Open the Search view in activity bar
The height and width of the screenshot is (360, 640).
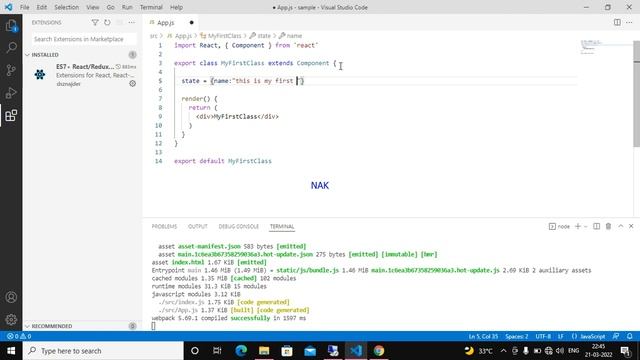[x=11, y=47]
